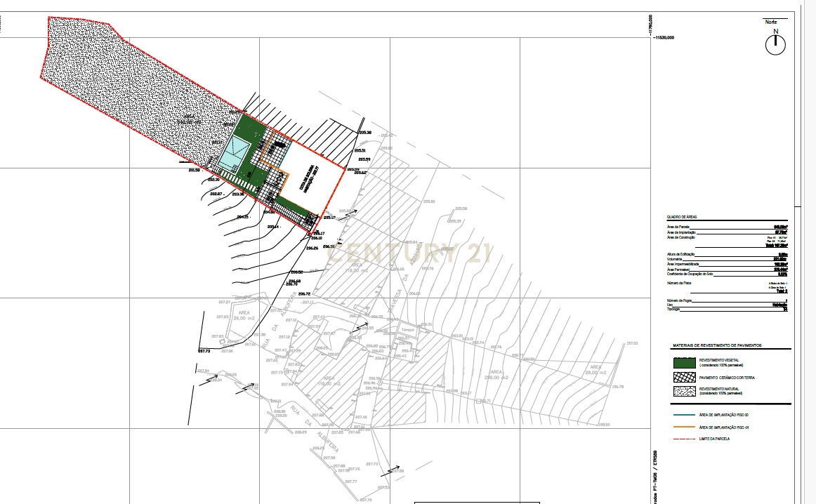Click the orange line sample for Piso -01

(x=685, y=427)
